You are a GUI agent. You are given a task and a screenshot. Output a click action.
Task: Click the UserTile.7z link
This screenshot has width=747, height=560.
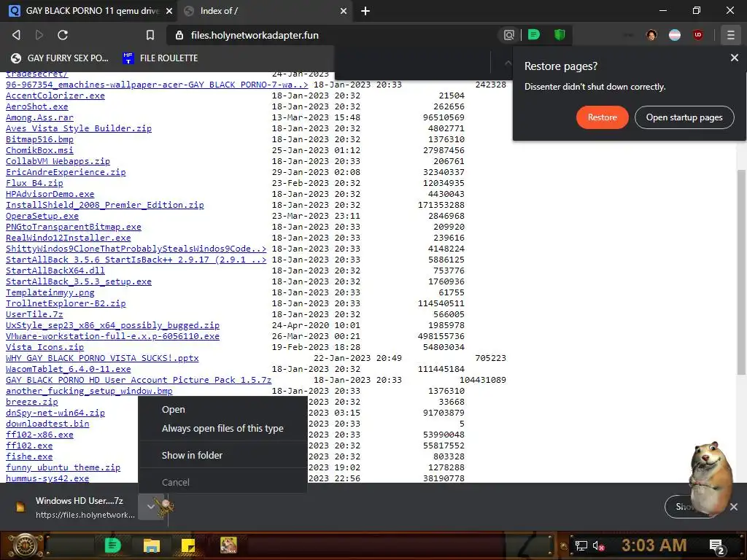coord(34,314)
